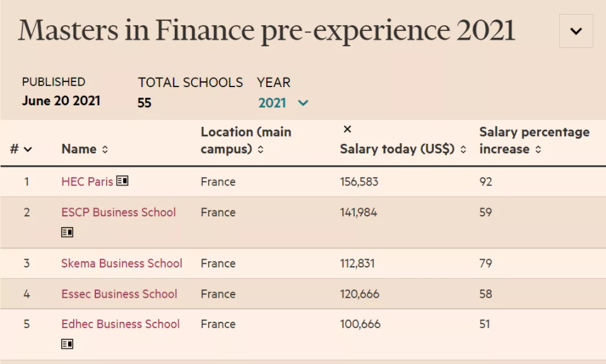This screenshot has height=364, width=606.
Task: Click the Name column header
Action: [x=79, y=150]
